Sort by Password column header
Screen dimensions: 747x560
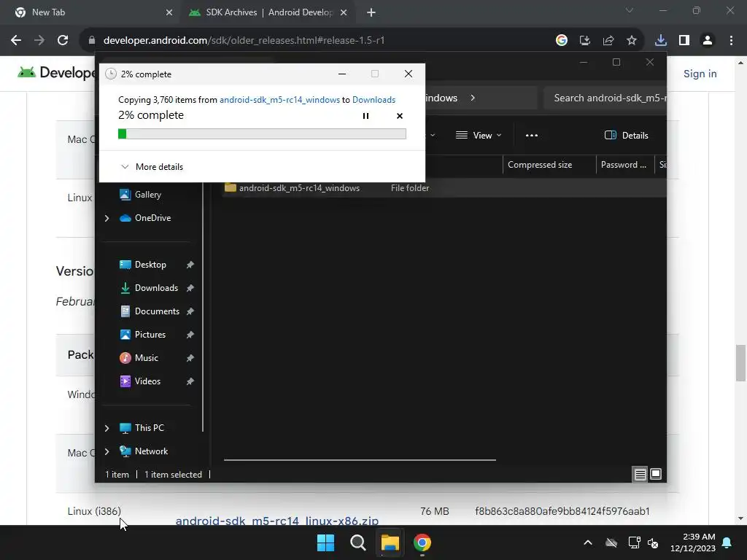point(624,165)
